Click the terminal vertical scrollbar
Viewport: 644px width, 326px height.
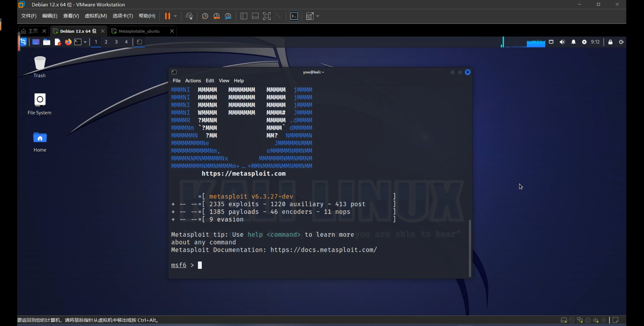pos(470,248)
